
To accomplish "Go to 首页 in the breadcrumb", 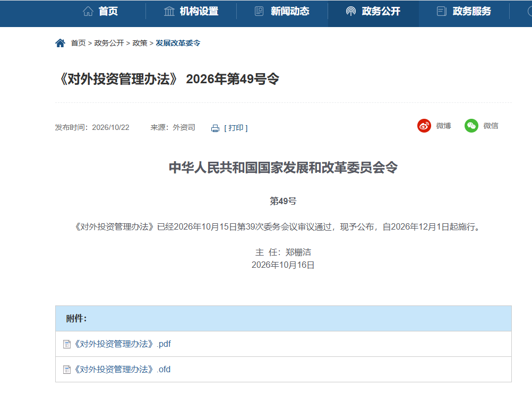I will [78, 43].
